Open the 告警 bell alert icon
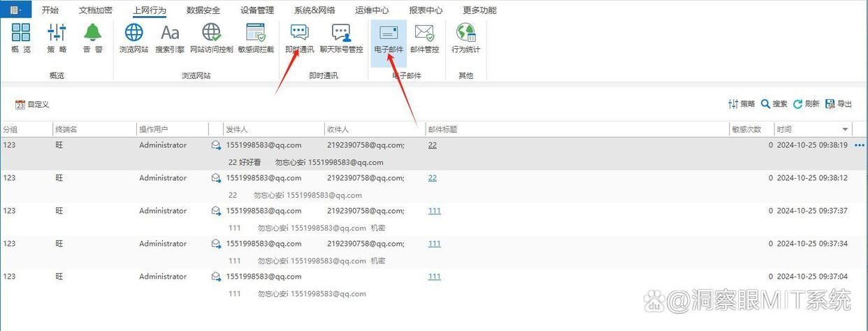The width and height of the screenshot is (868, 331). point(93,38)
